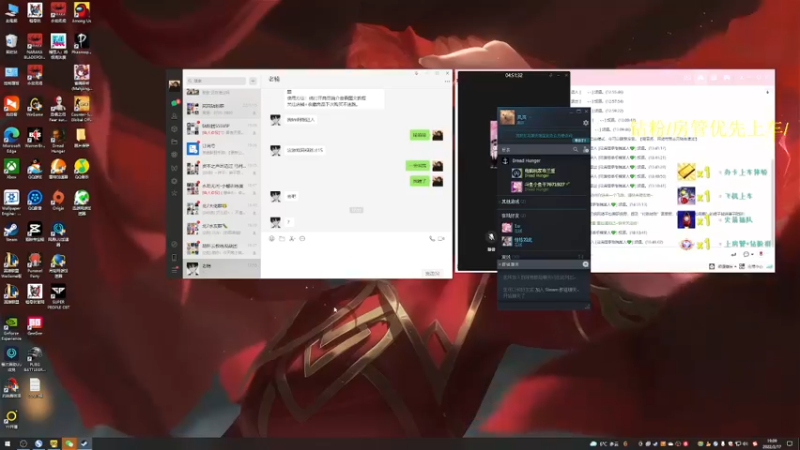Viewport: 800px width, 450px height.
Task: Open the Xbox desktop shortcut
Action: [11, 168]
